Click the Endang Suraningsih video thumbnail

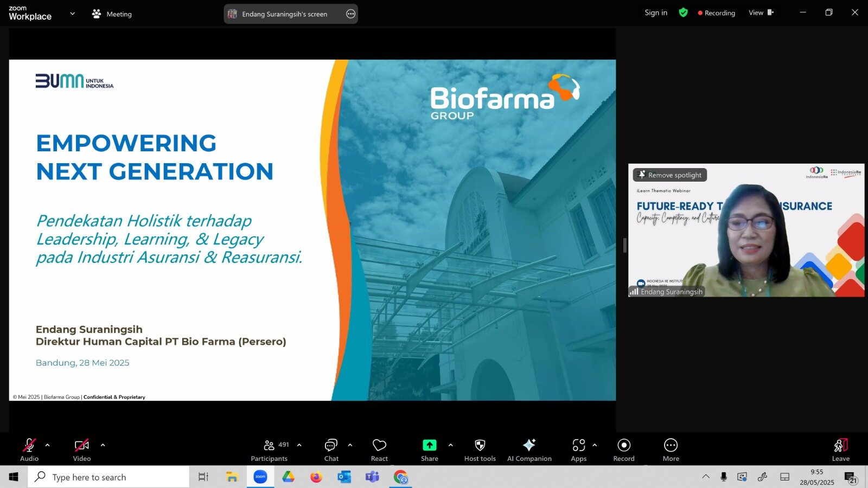(746, 230)
